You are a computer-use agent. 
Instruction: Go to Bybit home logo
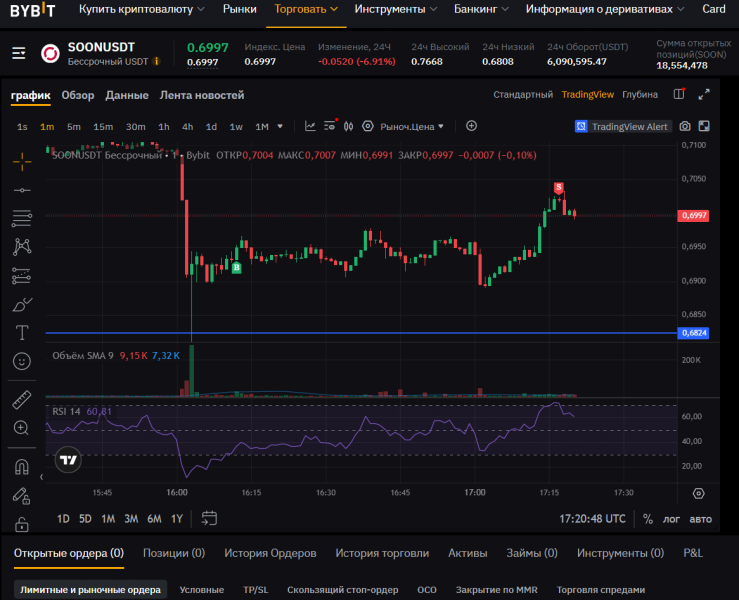pyautogui.click(x=33, y=10)
